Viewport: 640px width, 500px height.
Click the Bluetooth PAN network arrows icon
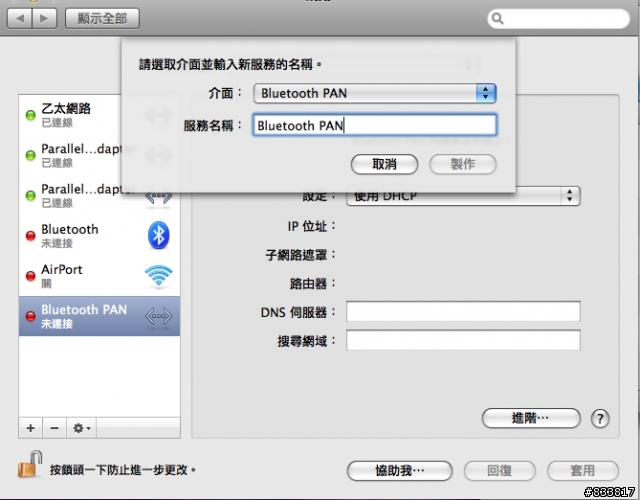click(x=158, y=316)
